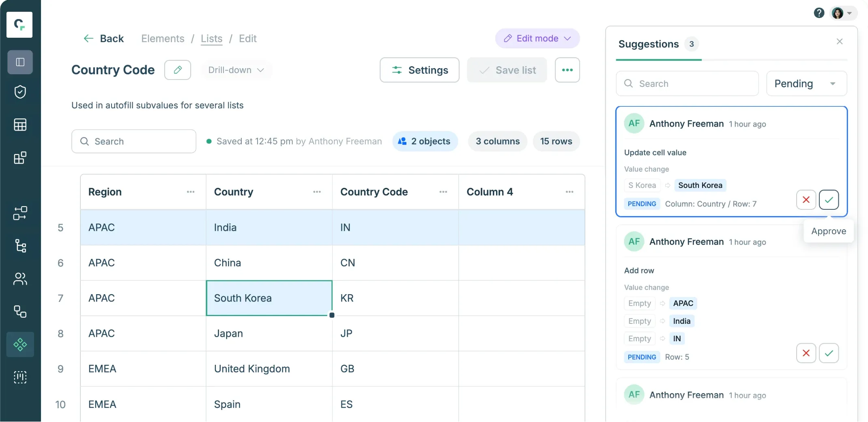Screen dimensions: 868x422
Task: Select the KR country code cell
Action: coord(395,298)
